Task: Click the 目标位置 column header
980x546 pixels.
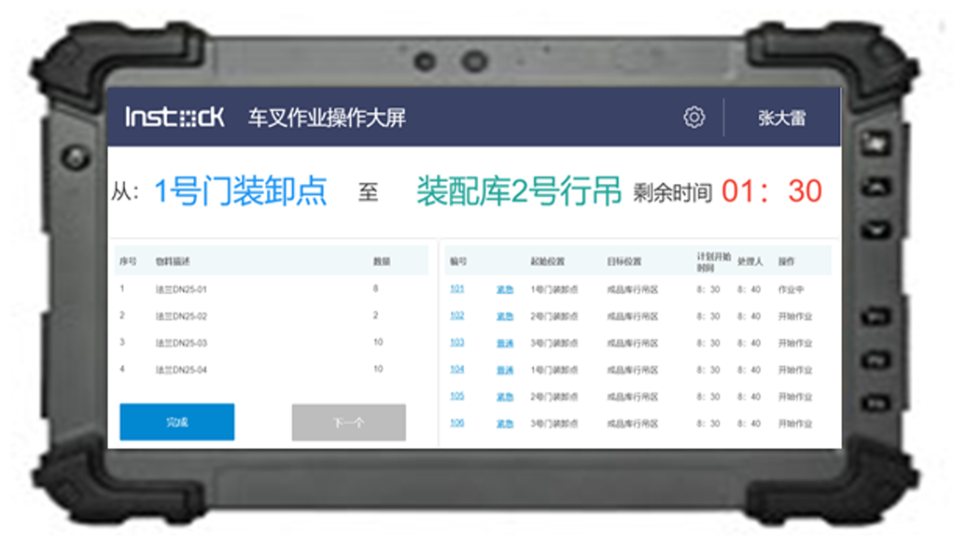Action: 623,262
